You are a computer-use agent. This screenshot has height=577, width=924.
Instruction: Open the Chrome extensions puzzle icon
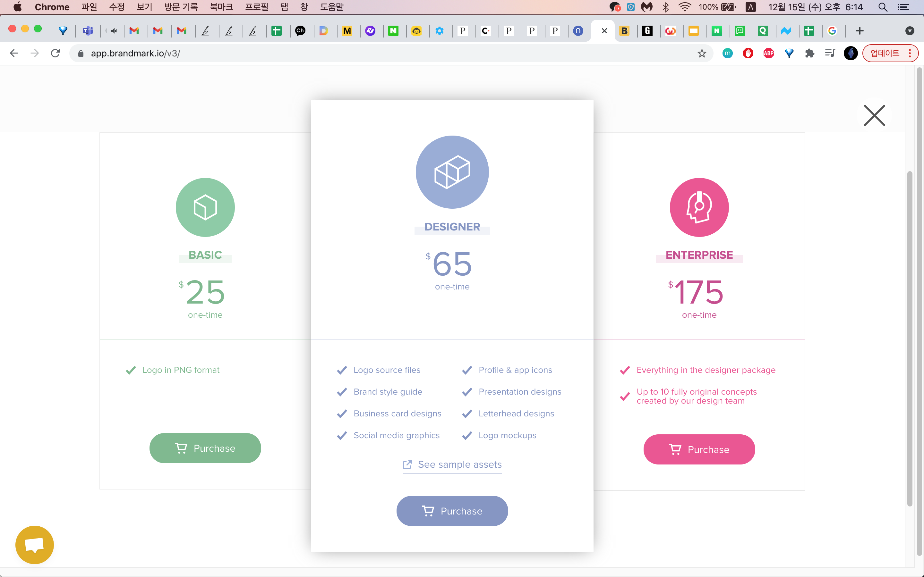click(x=809, y=54)
